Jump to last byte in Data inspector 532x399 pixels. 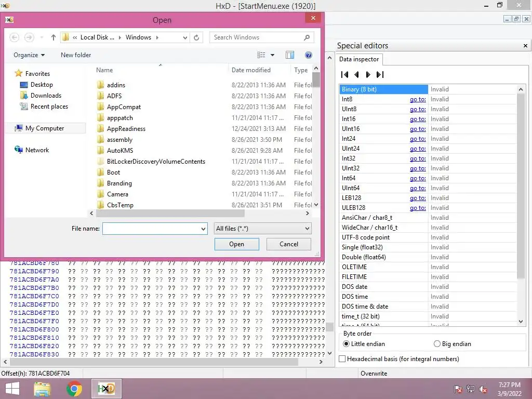pos(380,74)
